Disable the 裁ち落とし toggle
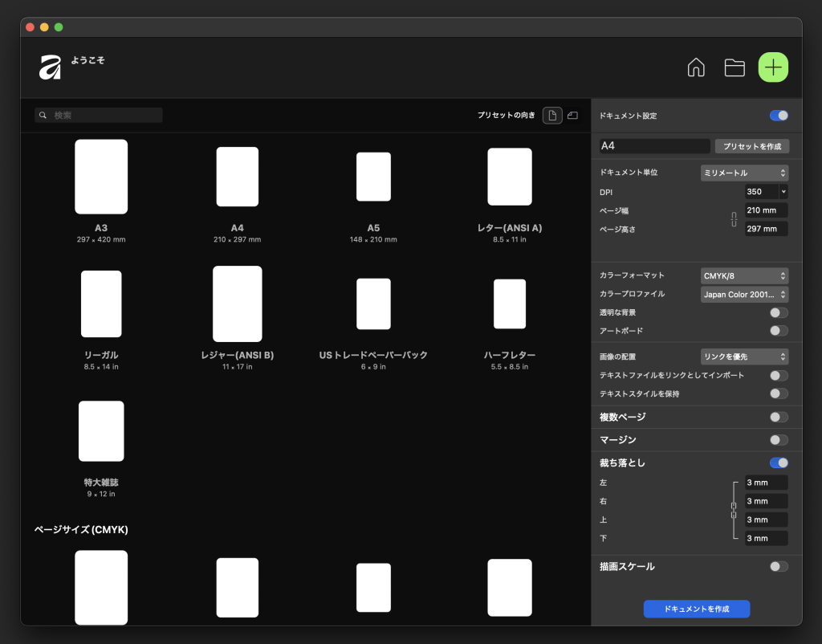822x644 pixels. coord(778,463)
